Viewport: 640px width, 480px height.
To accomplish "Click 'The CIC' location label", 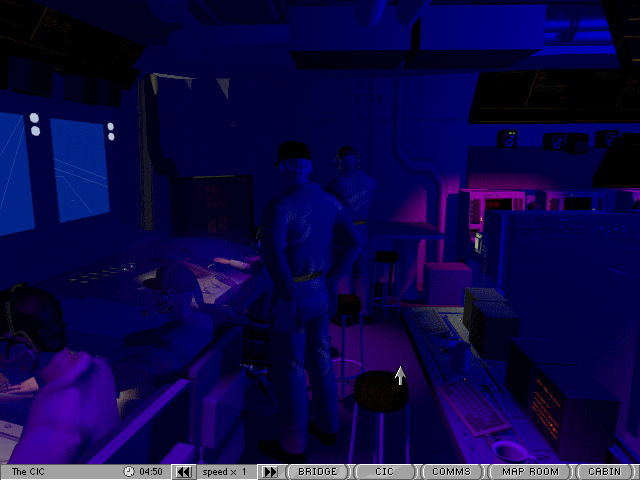I will tap(28, 472).
